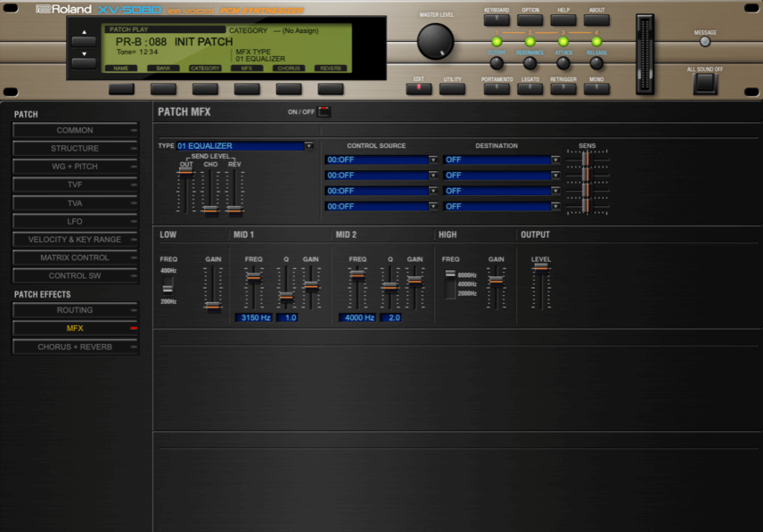
Task: Click the Mid 2 frequency value 4000 Hz
Action: [357, 317]
